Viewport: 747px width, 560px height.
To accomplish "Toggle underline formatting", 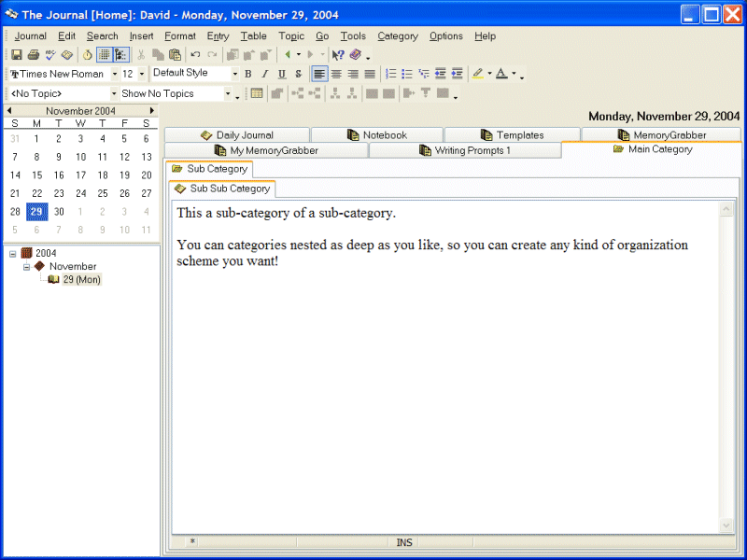I will click(x=281, y=74).
